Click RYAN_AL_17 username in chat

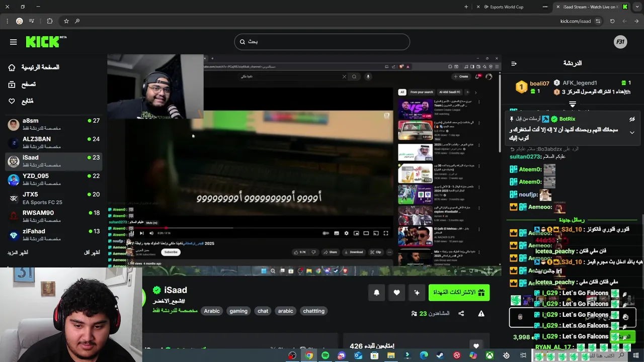[553, 347]
